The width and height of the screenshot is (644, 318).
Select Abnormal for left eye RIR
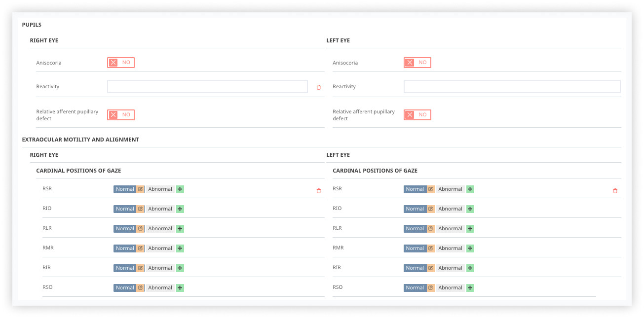pyautogui.click(x=451, y=268)
